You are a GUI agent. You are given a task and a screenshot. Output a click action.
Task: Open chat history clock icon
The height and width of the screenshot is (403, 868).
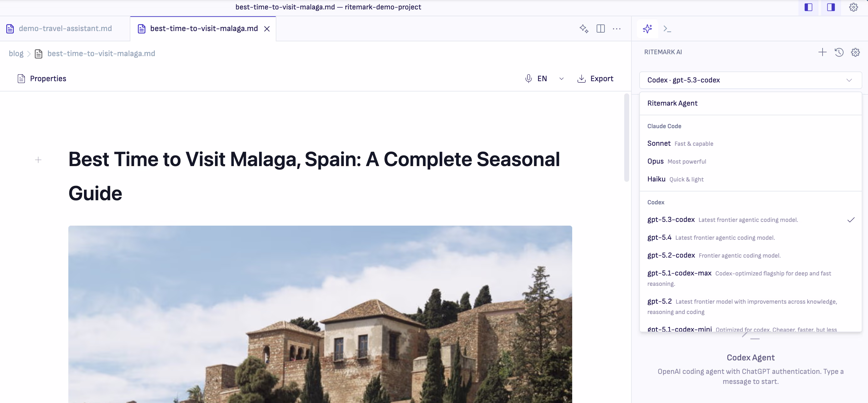839,52
